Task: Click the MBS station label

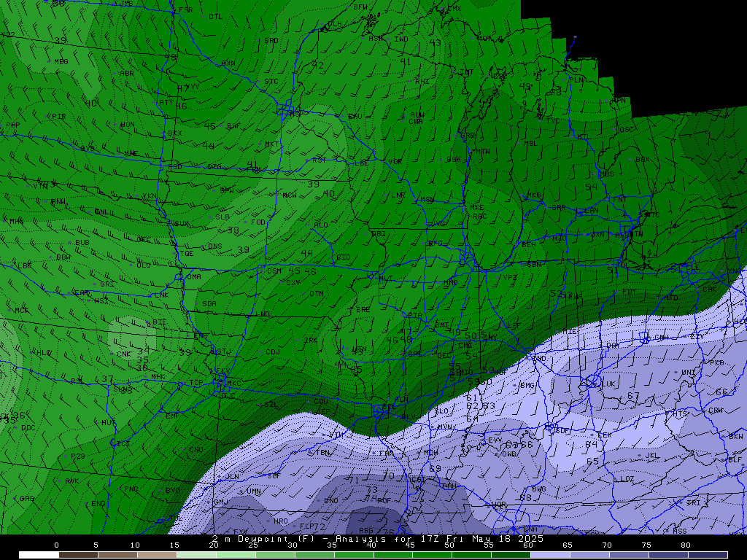Action: (606, 174)
